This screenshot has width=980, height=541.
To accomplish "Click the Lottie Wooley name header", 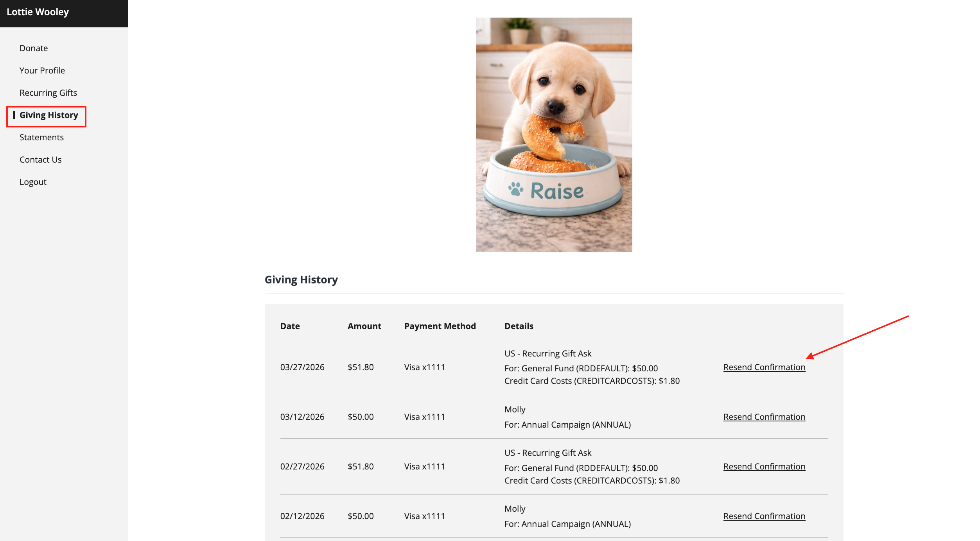I will point(38,12).
